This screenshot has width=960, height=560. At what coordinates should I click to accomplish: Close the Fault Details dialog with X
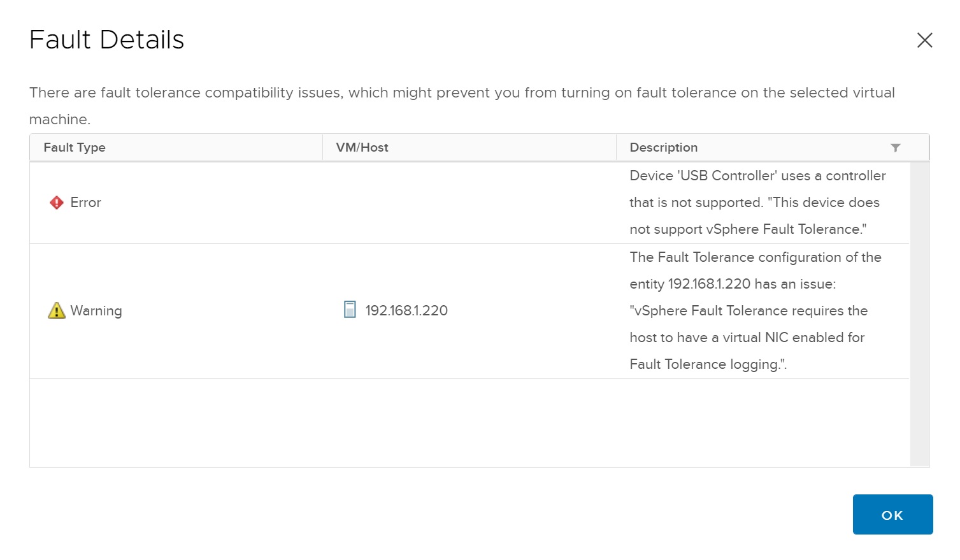tap(924, 40)
